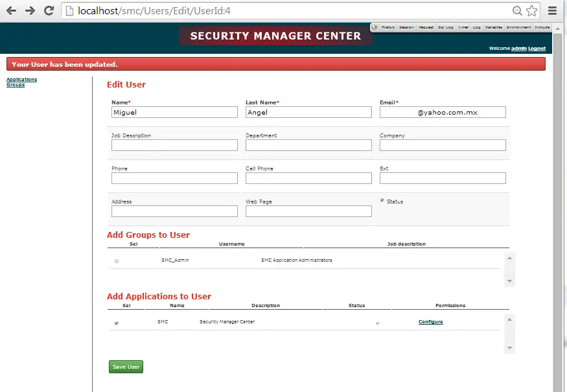Log out via the Logout link
This screenshot has width=567, height=392.
point(537,49)
